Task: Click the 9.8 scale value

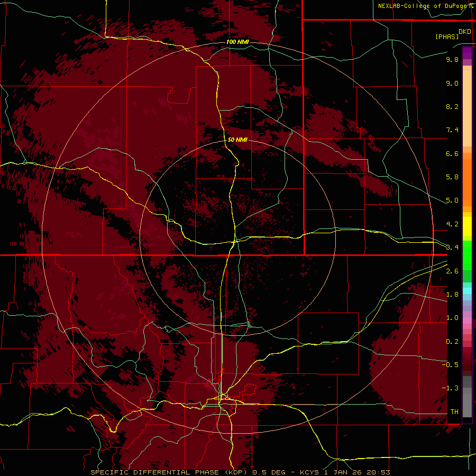Action: pos(452,59)
